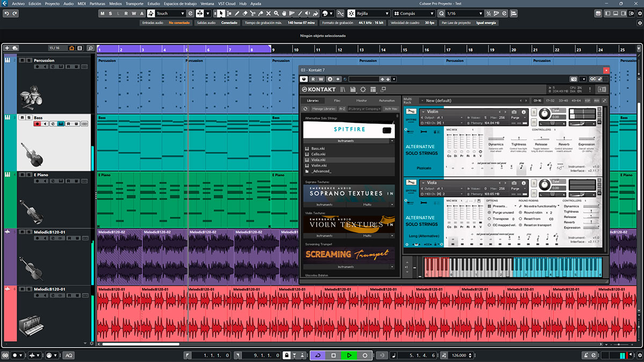Solo the Percussion track

click(29, 61)
